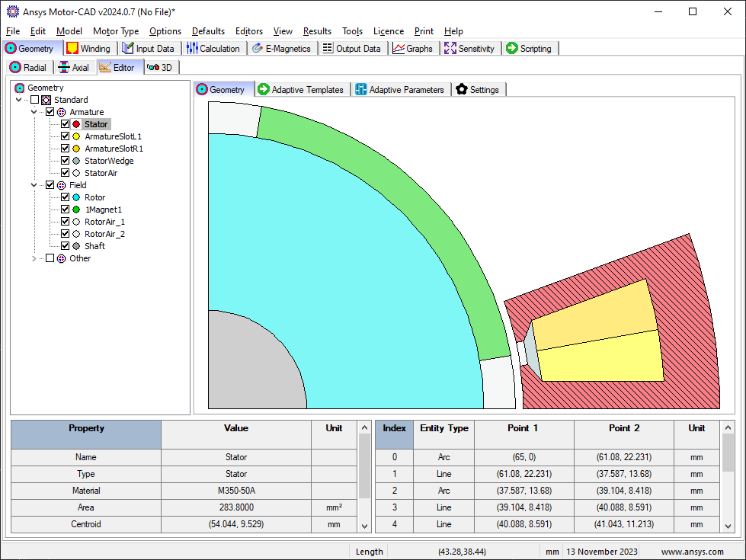
Task: Open the Licence menu
Action: tap(388, 31)
